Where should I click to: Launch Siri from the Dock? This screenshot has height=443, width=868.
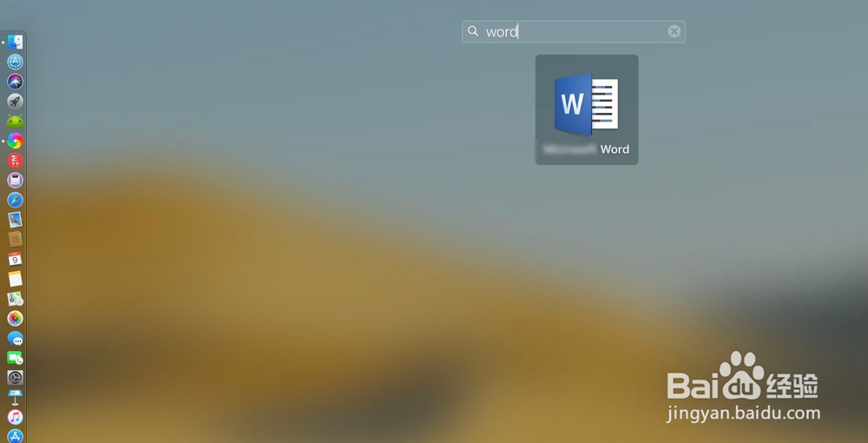(15, 82)
